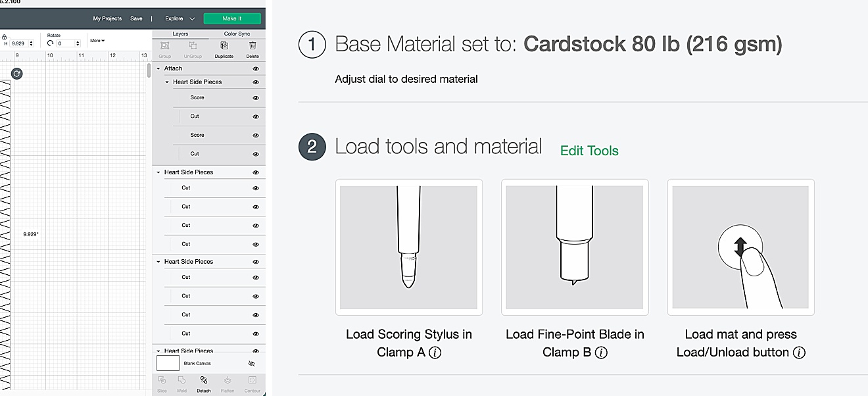Open info icon beside Clamp A
The width and height of the screenshot is (868, 396).
(435, 353)
